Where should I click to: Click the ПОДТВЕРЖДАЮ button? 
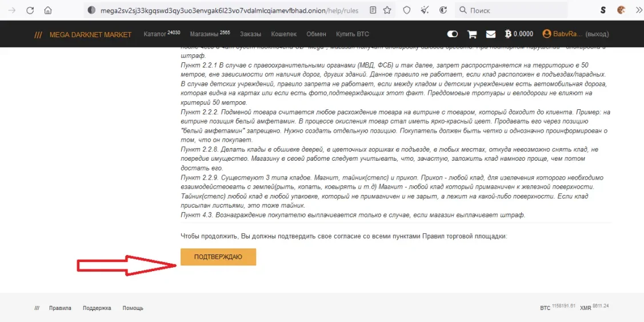[218, 257]
